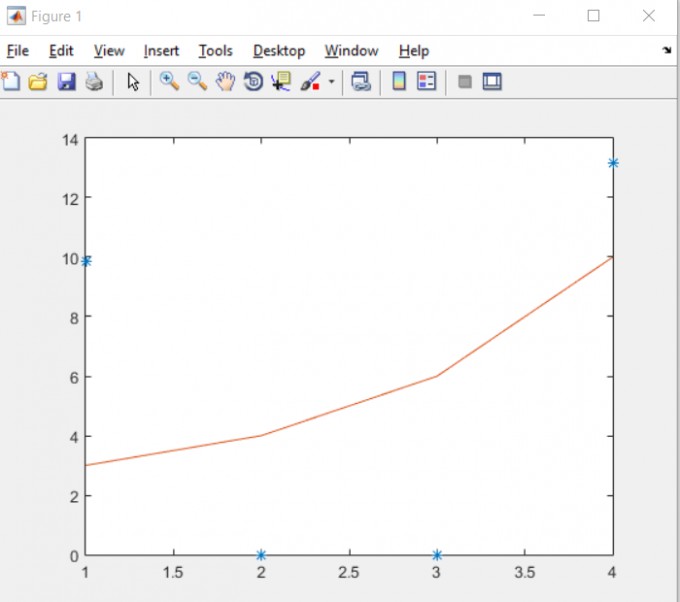Enable the Pan hand tool
This screenshot has width=680, height=602.
click(226, 82)
